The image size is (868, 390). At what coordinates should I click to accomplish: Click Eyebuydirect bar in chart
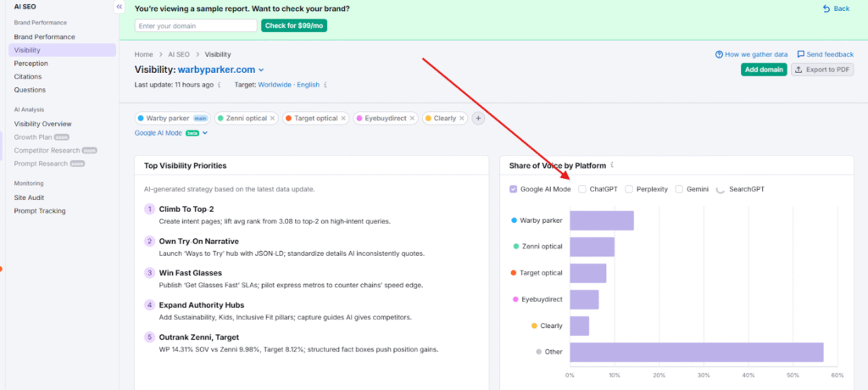584,299
